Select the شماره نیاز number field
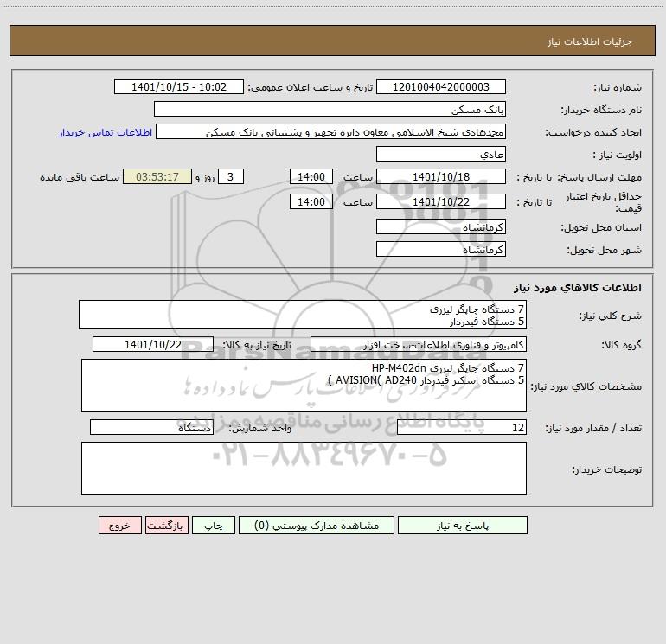 point(441,87)
